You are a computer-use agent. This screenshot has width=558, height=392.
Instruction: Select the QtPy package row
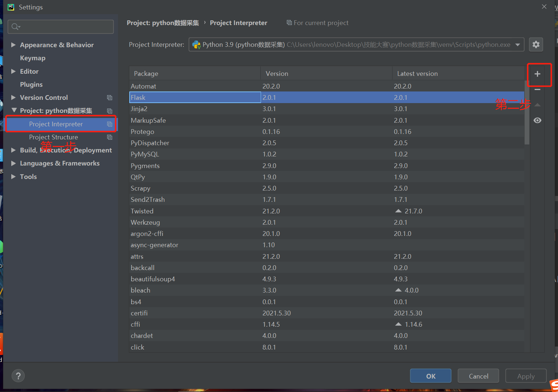point(327,177)
